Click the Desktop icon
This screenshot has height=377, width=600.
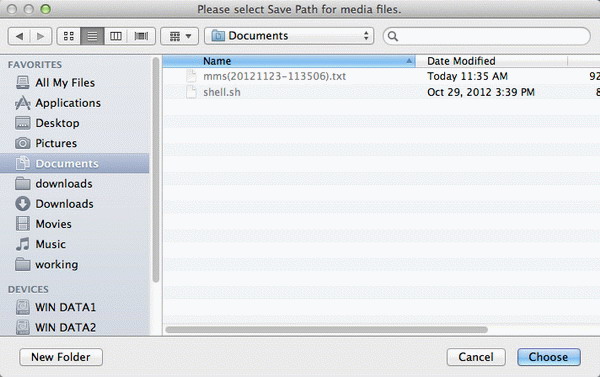click(23, 123)
